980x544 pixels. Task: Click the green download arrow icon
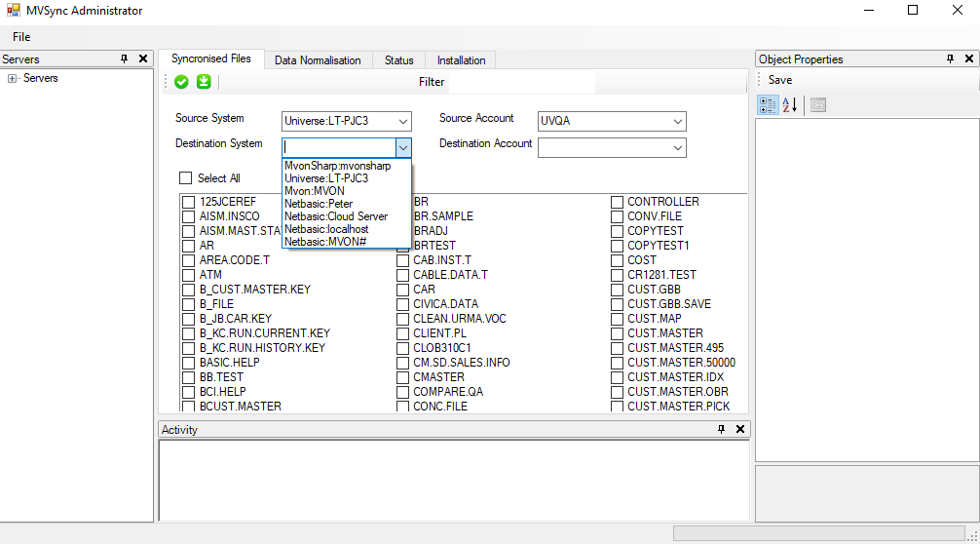point(204,82)
